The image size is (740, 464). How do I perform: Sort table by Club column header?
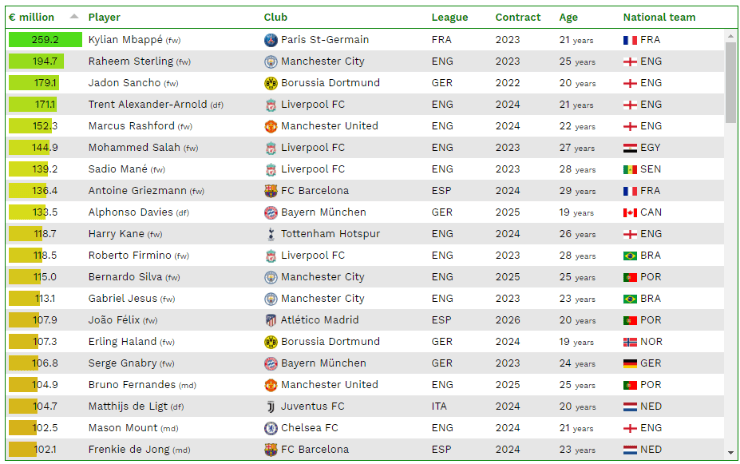point(276,17)
